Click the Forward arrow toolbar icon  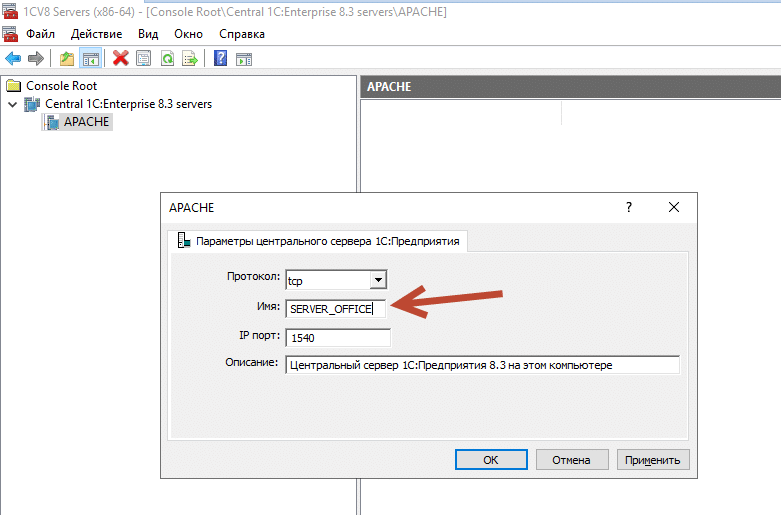point(35,59)
